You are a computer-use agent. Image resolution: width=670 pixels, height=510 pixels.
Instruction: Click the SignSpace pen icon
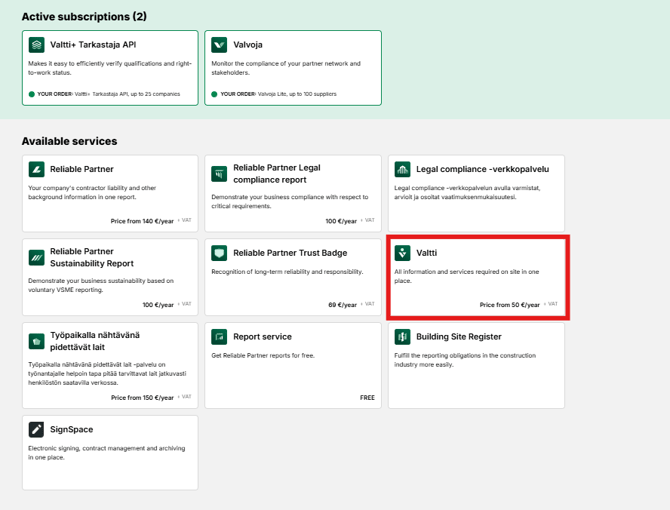click(x=36, y=429)
